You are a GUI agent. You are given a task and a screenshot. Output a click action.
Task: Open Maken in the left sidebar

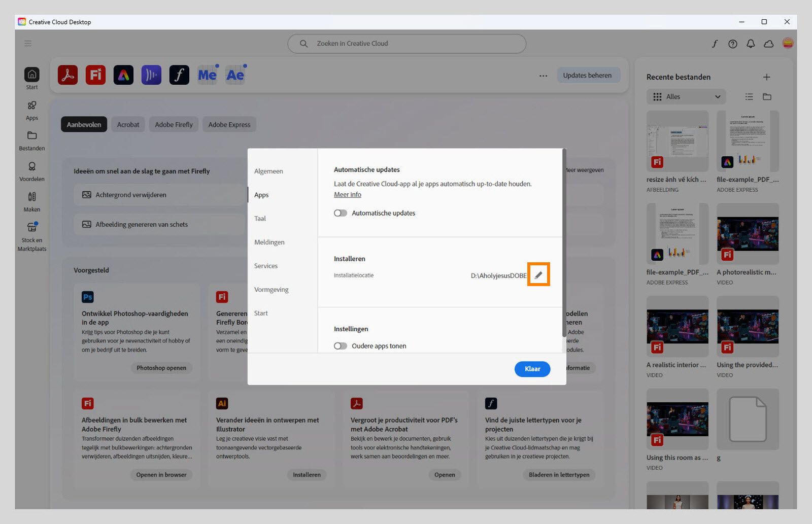(32, 202)
